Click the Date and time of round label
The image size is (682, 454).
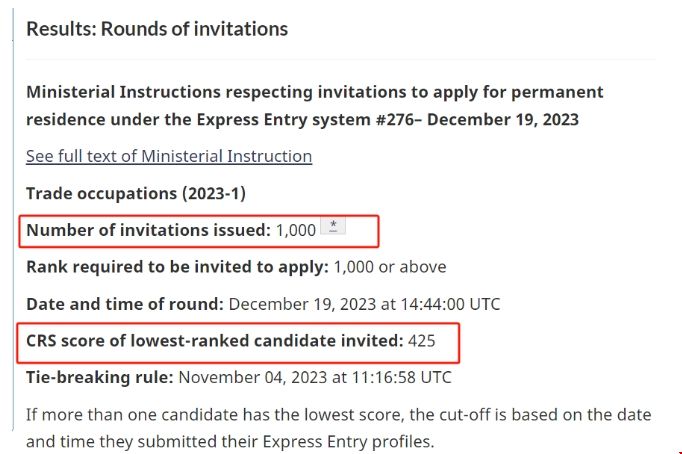125,304
